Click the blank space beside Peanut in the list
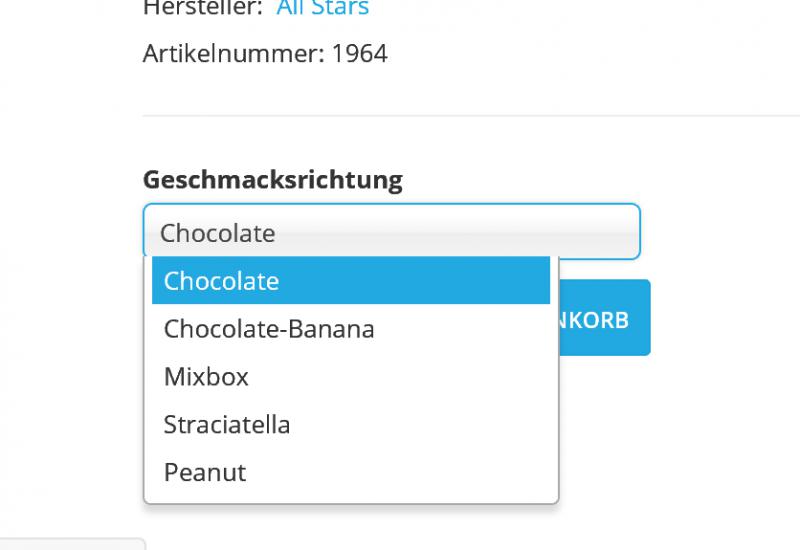The height and width of the screenshot is (550, 800). pos(398,472)
